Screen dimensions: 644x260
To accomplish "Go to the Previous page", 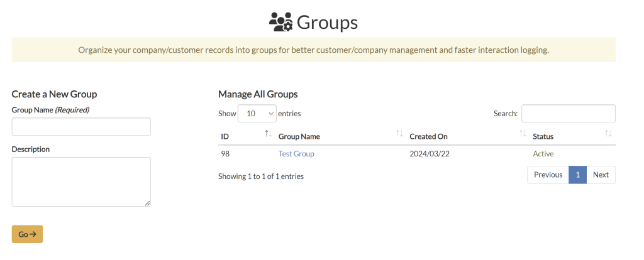I will [x=548, y=175].
